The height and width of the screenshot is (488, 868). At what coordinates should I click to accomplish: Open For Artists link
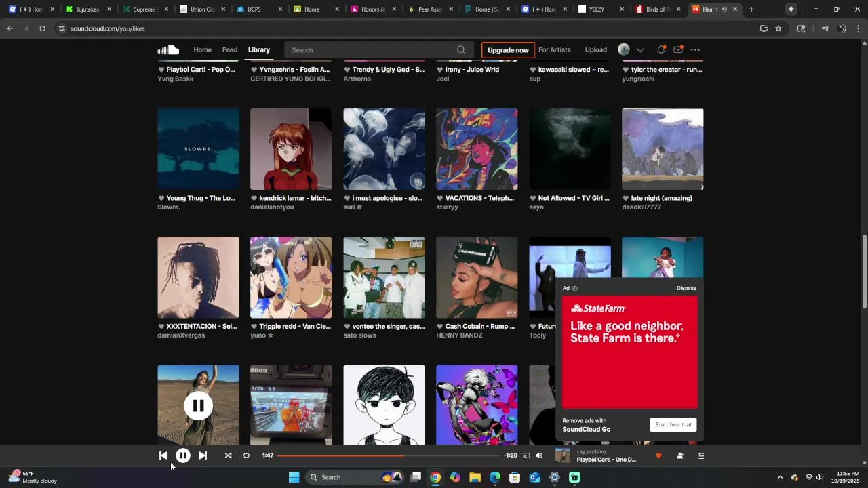pyautogui.click(x=555, y=49)
